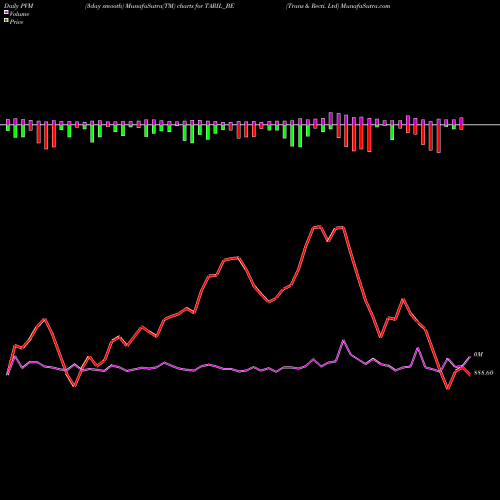This screenshot has height=500, width=500.
Task: Click the Volume legend color swatch
Action: 6,12
